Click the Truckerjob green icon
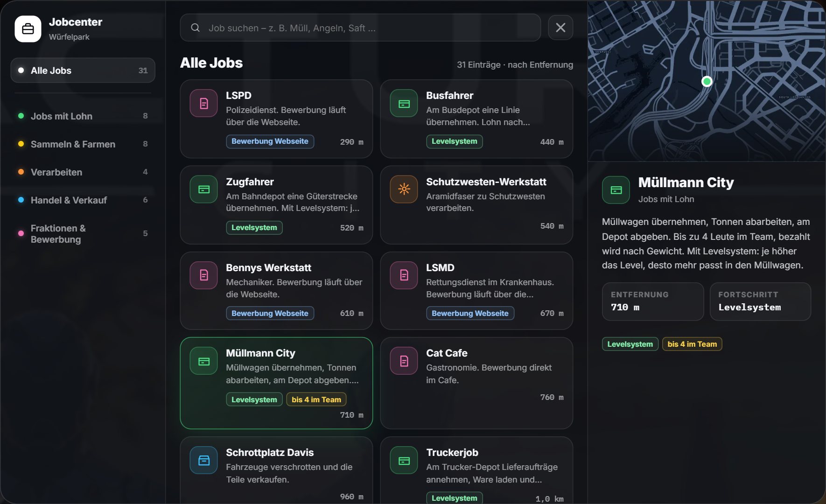This screenshot has width=826, height=504. click(x=404, y=461)
